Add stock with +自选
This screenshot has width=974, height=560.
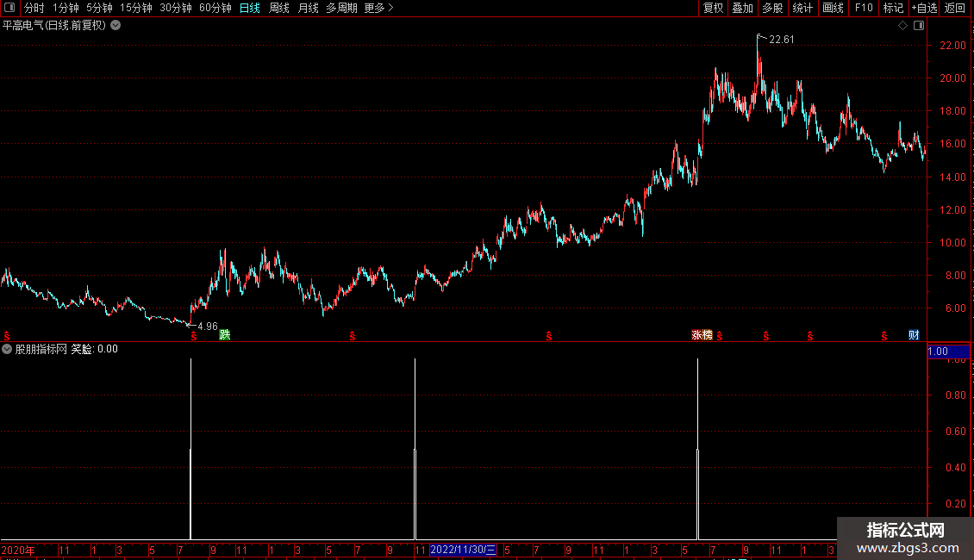(x=924, y=8)
